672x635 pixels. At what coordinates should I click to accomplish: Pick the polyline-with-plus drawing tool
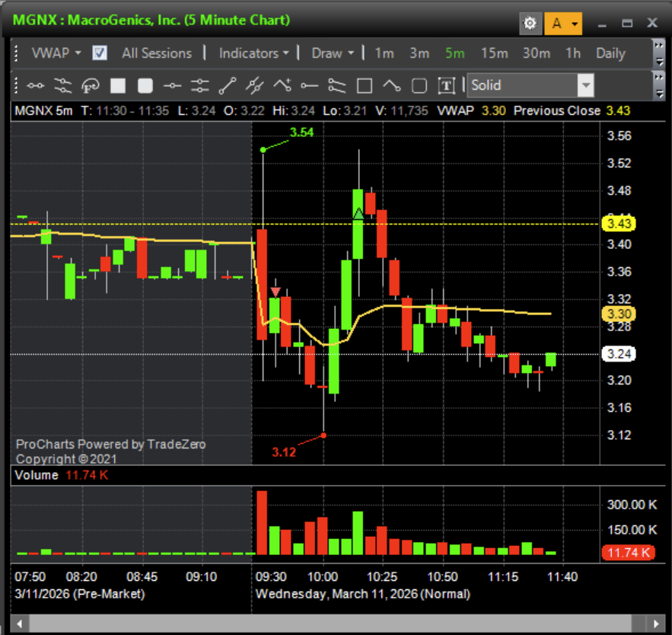coord(282,85)
